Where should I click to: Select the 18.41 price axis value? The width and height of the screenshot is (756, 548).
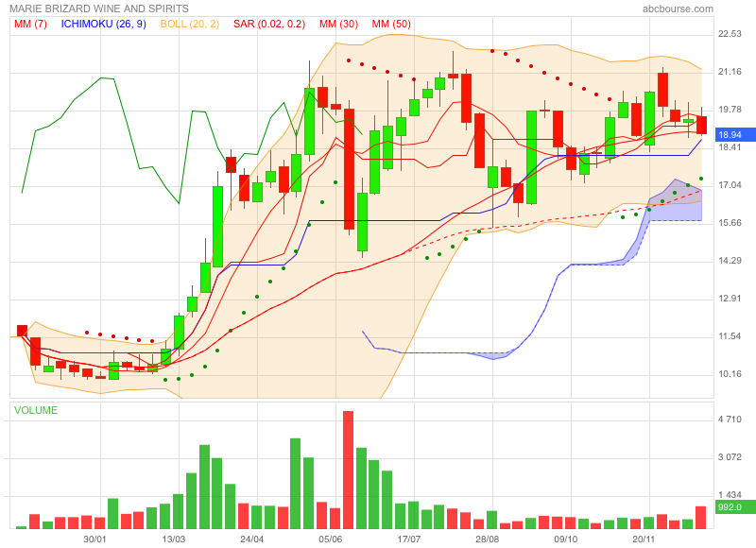point(730,147)
